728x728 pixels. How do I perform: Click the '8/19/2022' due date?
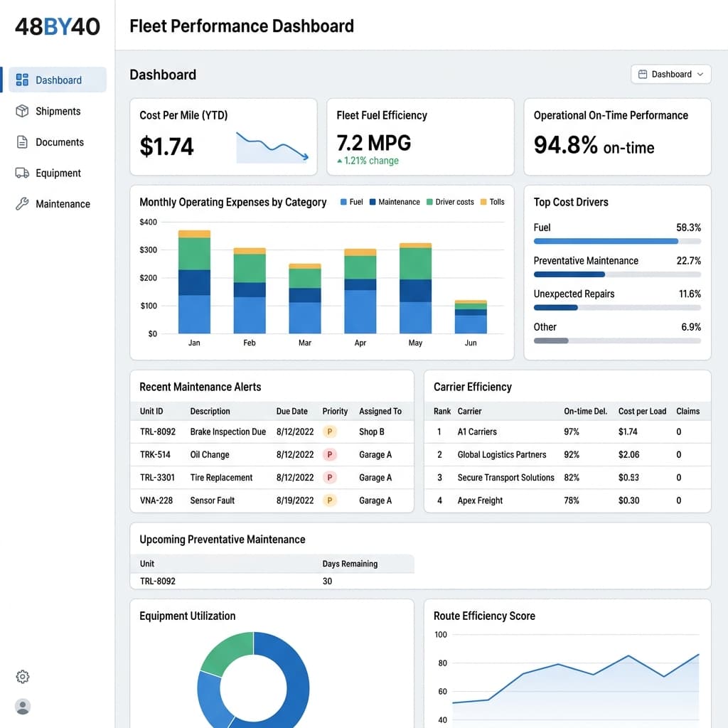pos(295,500)
